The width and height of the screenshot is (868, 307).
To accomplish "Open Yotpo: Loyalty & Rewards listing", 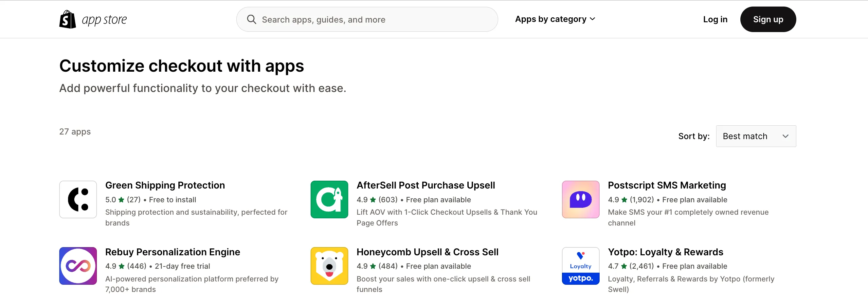I will [x=665, y=252].
